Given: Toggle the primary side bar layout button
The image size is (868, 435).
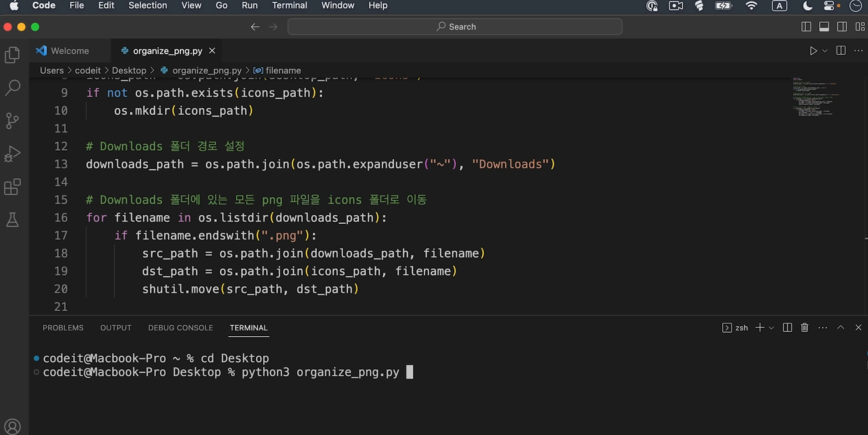Looking at the screenshot, I should 806,27.
